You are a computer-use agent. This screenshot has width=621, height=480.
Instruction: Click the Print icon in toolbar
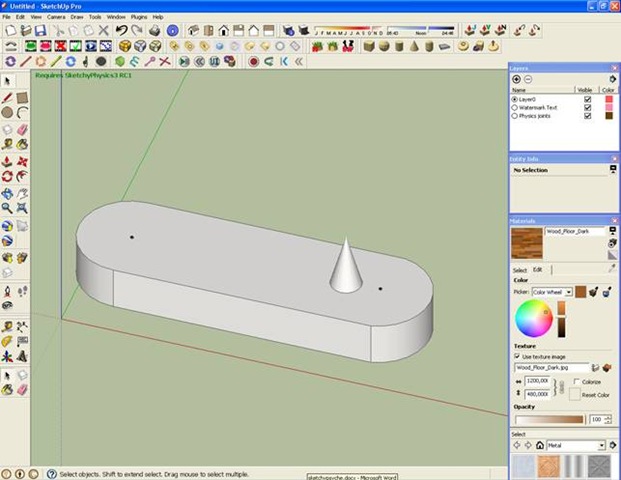click(154, 31)
